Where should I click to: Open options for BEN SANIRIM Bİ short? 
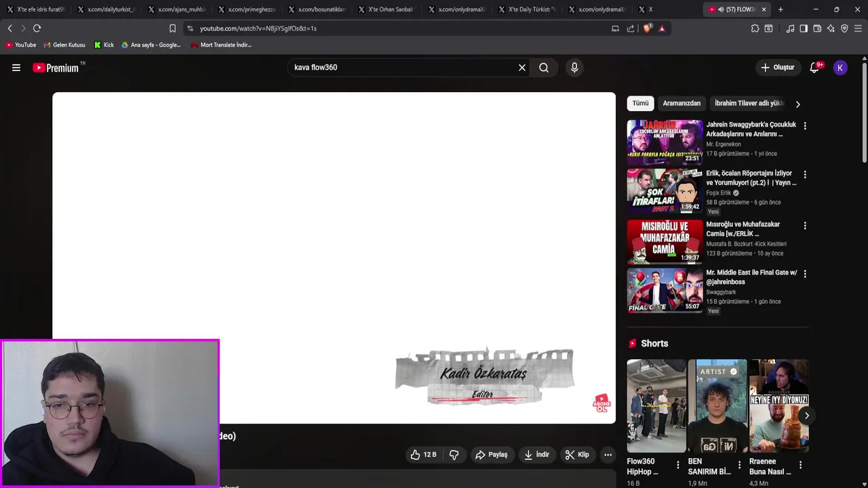pyautogui.click(x=739, y=465)
